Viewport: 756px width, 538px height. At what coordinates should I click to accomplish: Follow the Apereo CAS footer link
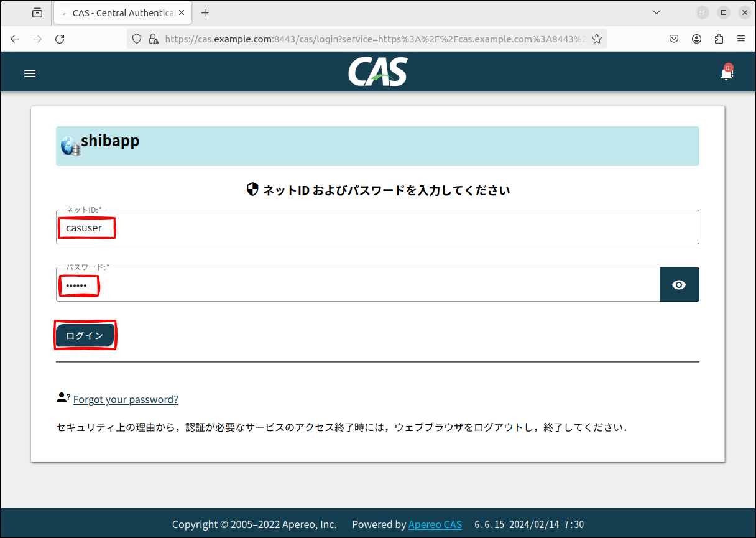click(435, 524)
